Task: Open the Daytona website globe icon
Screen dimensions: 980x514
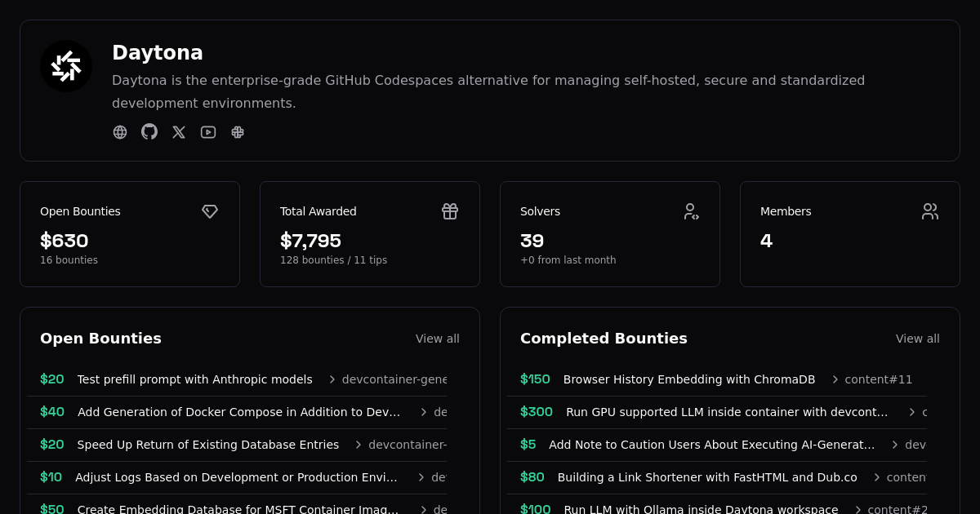Action: click(120, 132)
